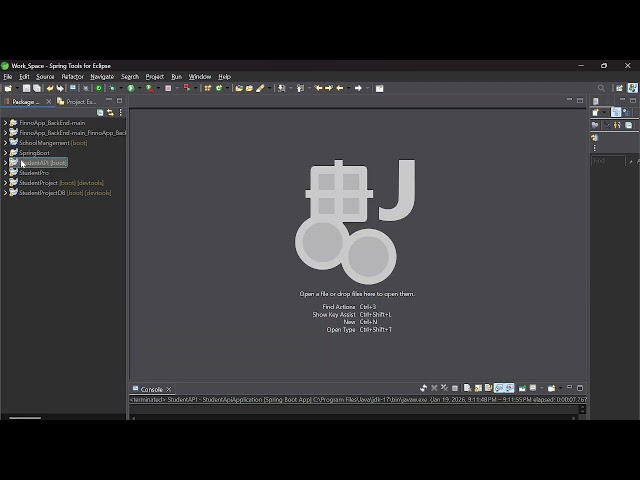Toggle Scroll Lock in Console toolbar
Image resolution: width=640 pixels, height=480 pixels.
pos(478,388)
